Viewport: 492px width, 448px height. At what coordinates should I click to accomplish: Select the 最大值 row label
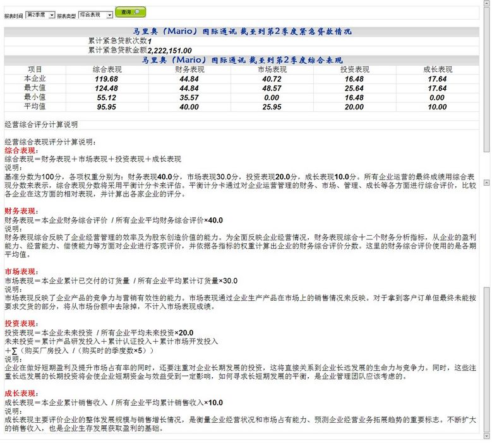coord(35,88)
